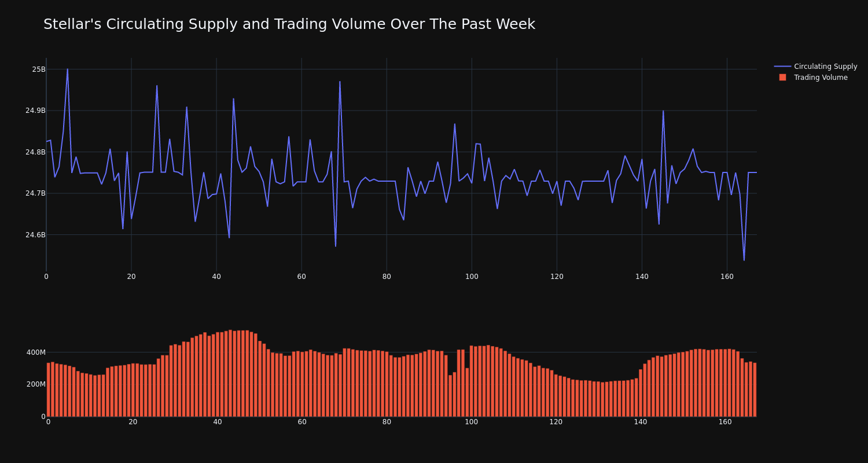
Task: Click x-axis label 60 under supply chart
Action: click(301, 277)
